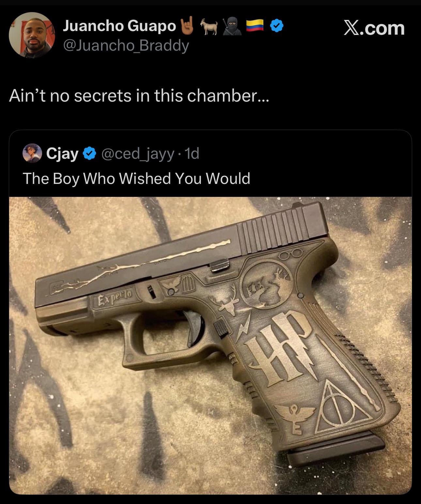Click Cjay's blue verified checkmark

(x=90, y=153)
